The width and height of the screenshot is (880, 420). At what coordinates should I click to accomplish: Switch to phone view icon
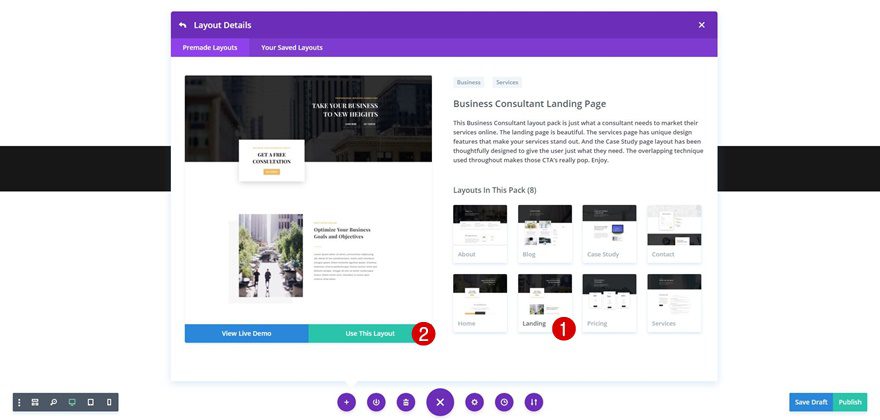109,402
